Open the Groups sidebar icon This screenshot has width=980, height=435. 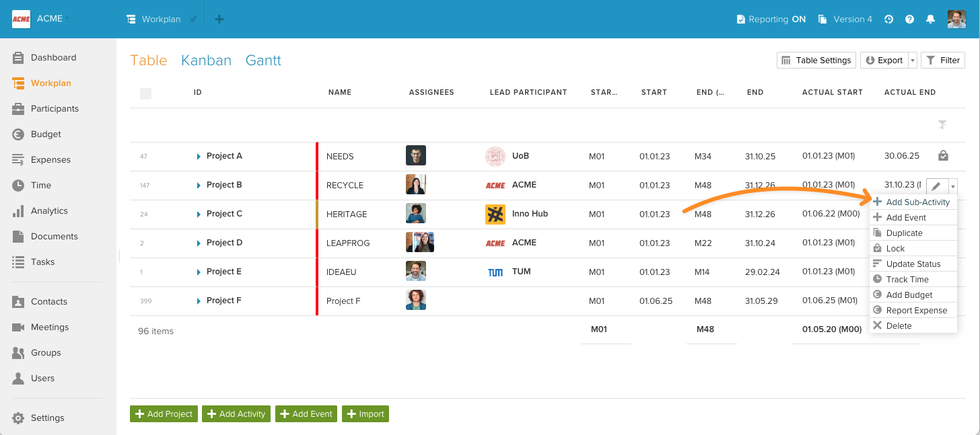(x=18, y=353)
